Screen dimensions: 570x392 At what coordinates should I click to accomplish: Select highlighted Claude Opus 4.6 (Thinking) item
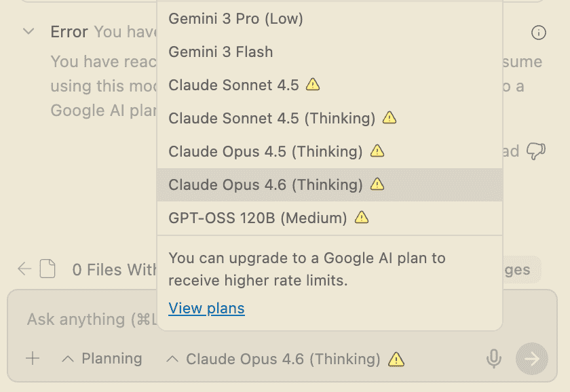point(265,184)
